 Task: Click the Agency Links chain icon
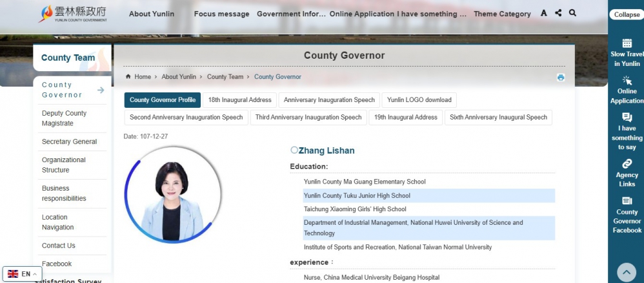[x=627, y=163]
